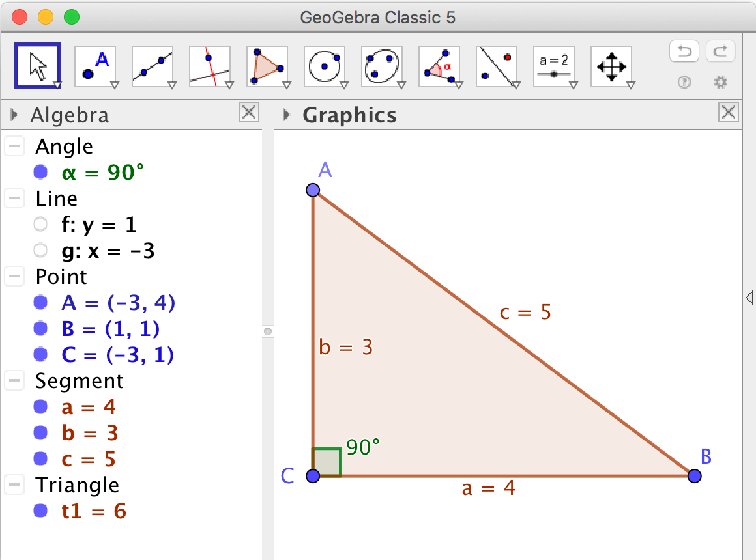The width and height of the screenshot is (756, 560).
Task: Open the Slider tool dropdown arrow
Action: click(x=574, y=85)
